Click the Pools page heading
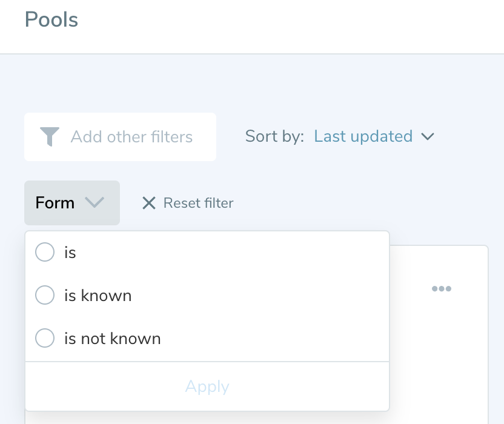The image size is (504, 424). 51,20
